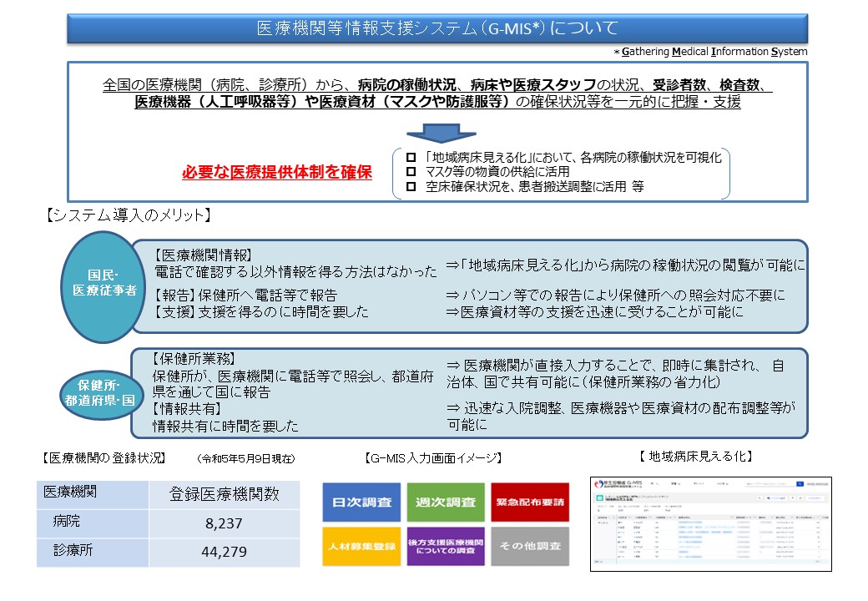The width and height of the screenshot is (868, 601).
Task: Choose the gray その他調査 tile
Action: click(529, 547)
